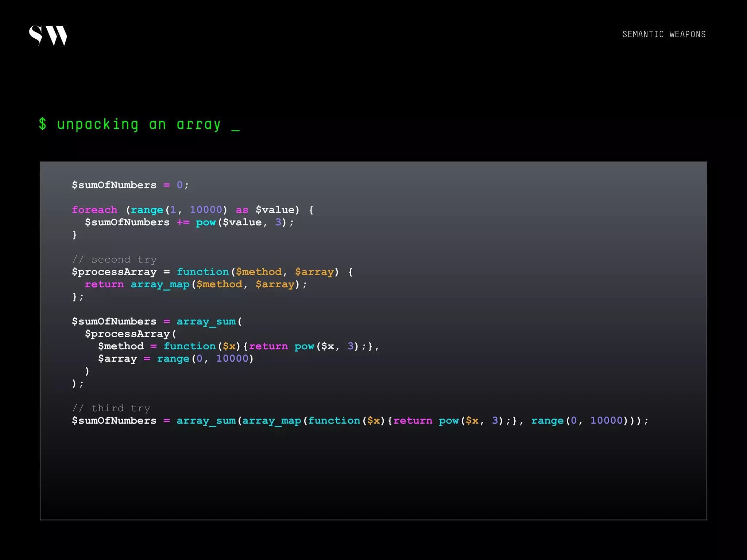Viewport: 747px width, 560px height.
Task: Click the SEMANTIC WEAPONS header text
Action: [664, 34]
